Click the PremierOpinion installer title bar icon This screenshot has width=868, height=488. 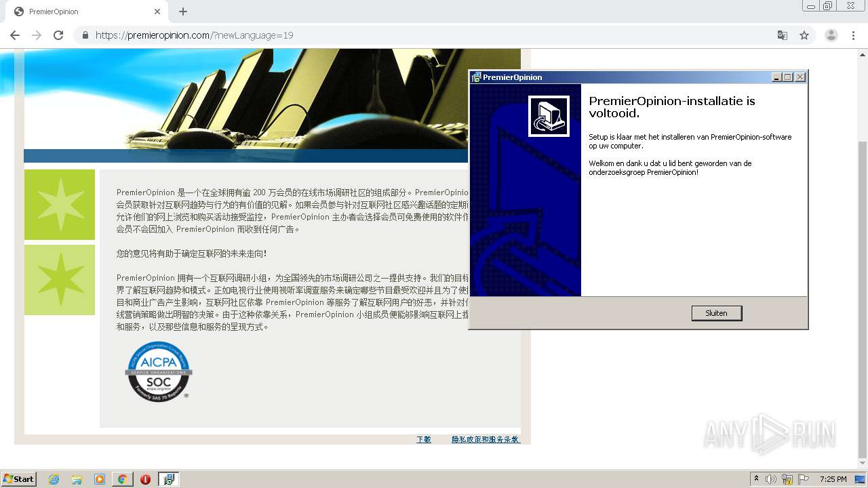pos(476,77)
